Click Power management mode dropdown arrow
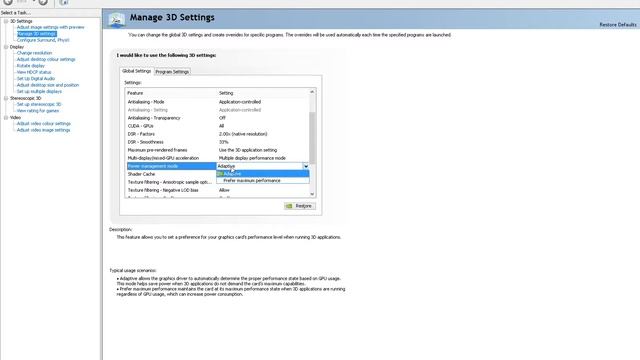The height and width of the screenshot is (360, 640). pyautogui.click(x=305, y=166)
